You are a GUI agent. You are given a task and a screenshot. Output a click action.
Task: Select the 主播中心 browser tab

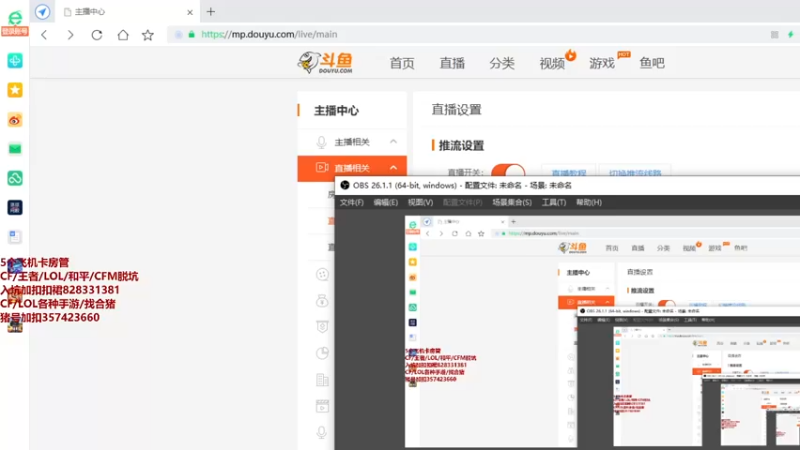[128, 12]
